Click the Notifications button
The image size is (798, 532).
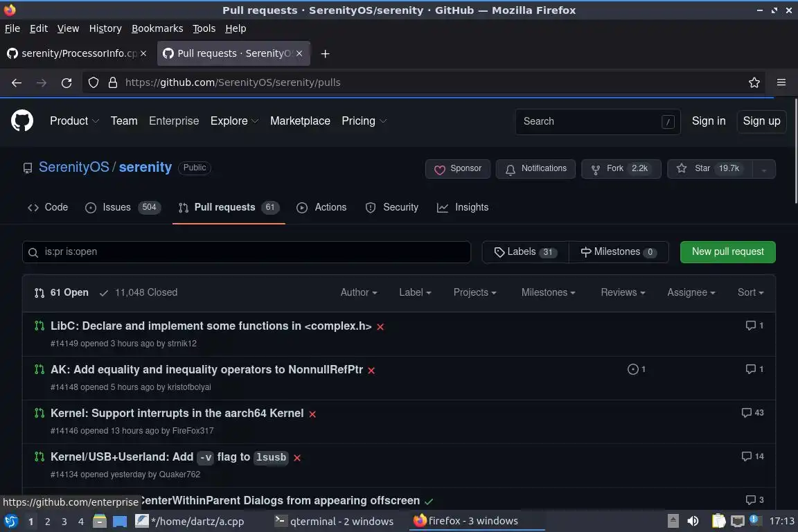tap(535, 169)
